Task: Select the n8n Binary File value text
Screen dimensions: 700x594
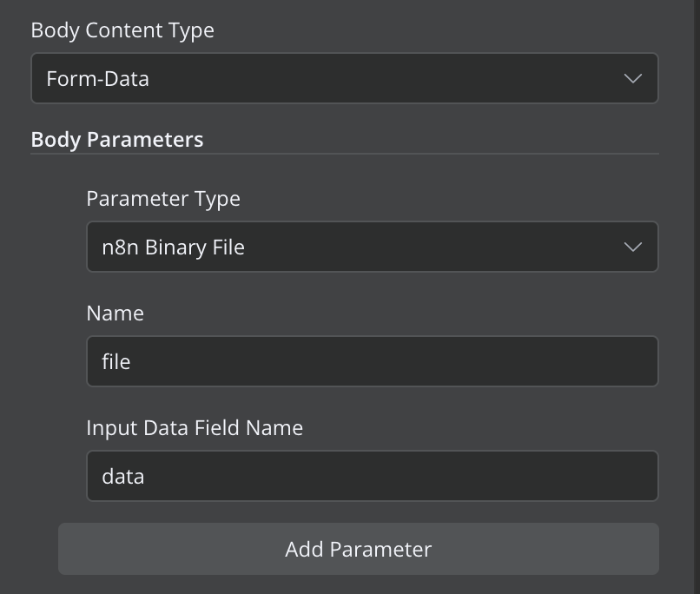Action: coord(173,247)
